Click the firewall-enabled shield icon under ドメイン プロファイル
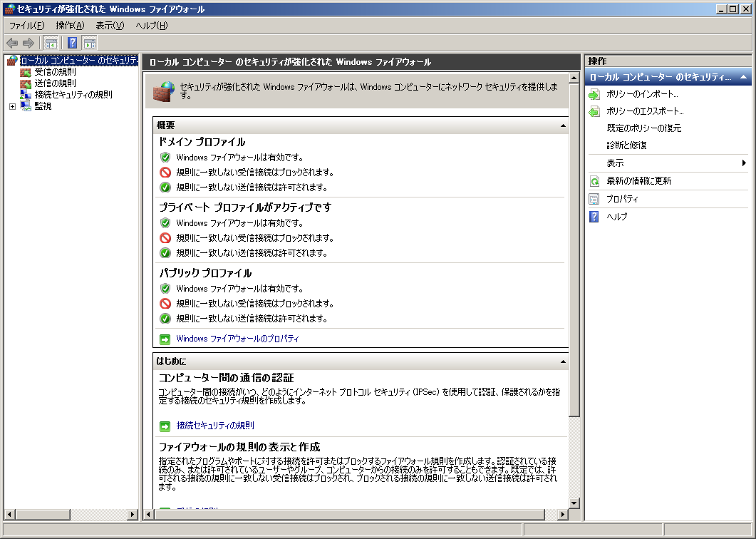 165,158
